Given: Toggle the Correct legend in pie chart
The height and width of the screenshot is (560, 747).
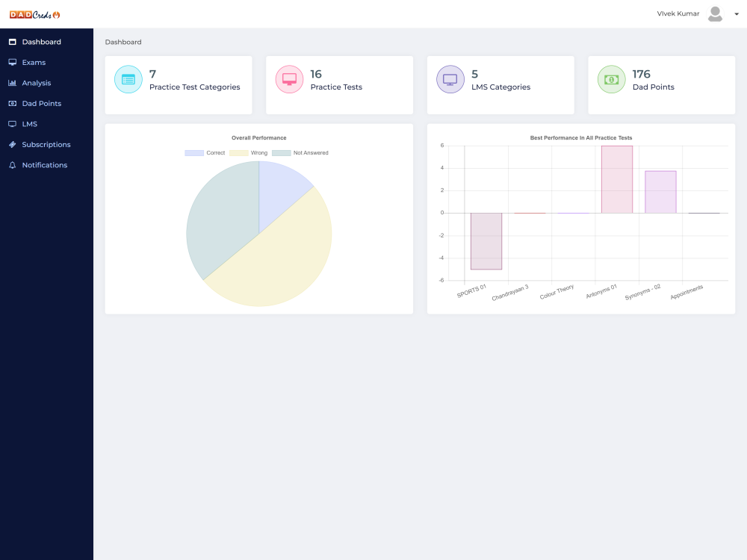Looking at the screenshot, I should pos(205,153).
